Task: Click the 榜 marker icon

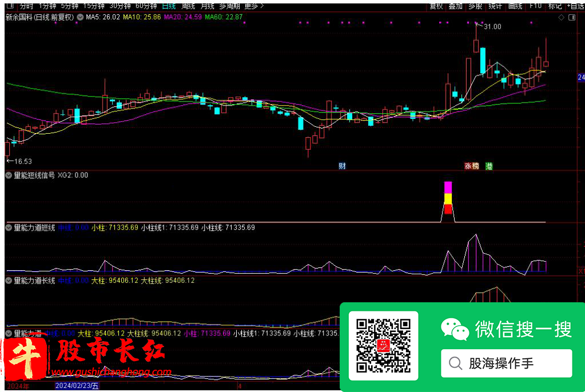Action: point(475,166)
